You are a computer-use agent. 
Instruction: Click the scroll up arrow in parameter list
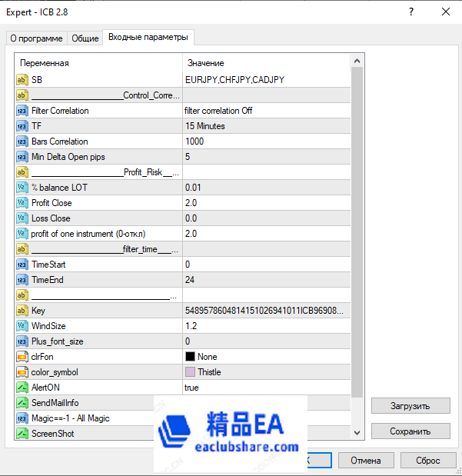(x=357, y=62)
